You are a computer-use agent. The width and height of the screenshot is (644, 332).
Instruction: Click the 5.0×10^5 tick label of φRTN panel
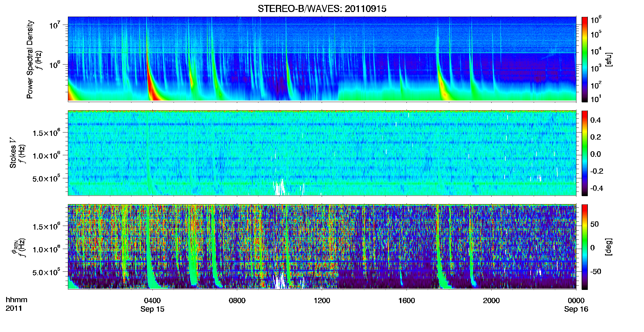click(46, 272)
